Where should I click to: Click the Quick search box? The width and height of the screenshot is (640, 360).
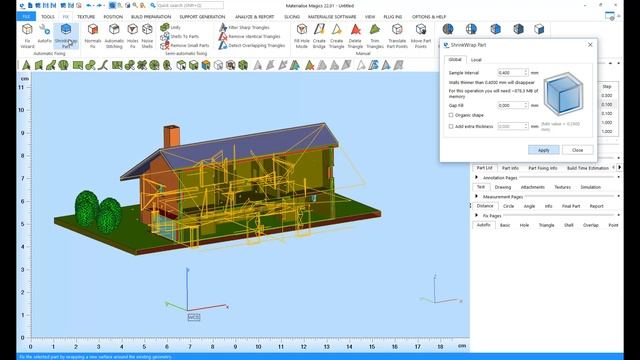point(190,6)
